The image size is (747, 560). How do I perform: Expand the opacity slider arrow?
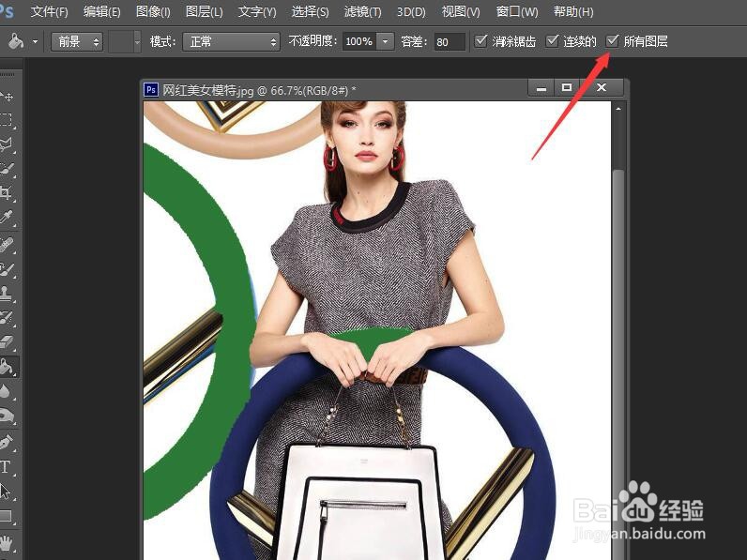(x=385, y=42)
